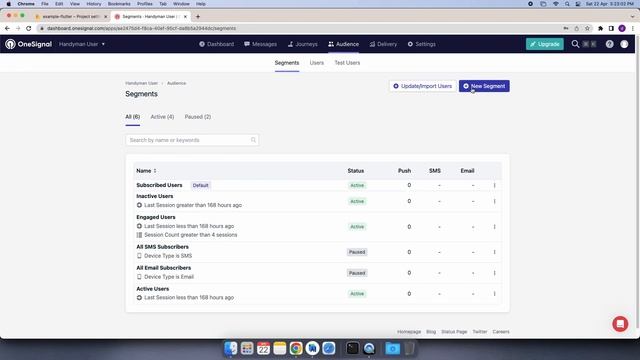Screen dimensions: 640x360
Task: Reload the page in Chrome
Action: [29, 28]
